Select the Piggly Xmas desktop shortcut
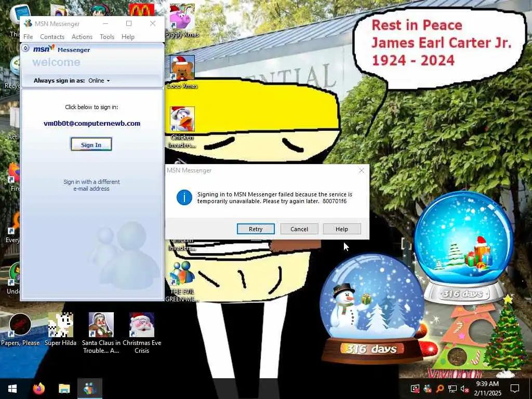 (182, 21)
